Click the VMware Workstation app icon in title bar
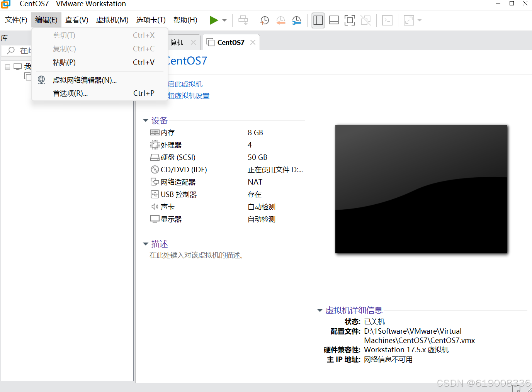The height and width of the screenshot is (392, 532). click(5, 4)
